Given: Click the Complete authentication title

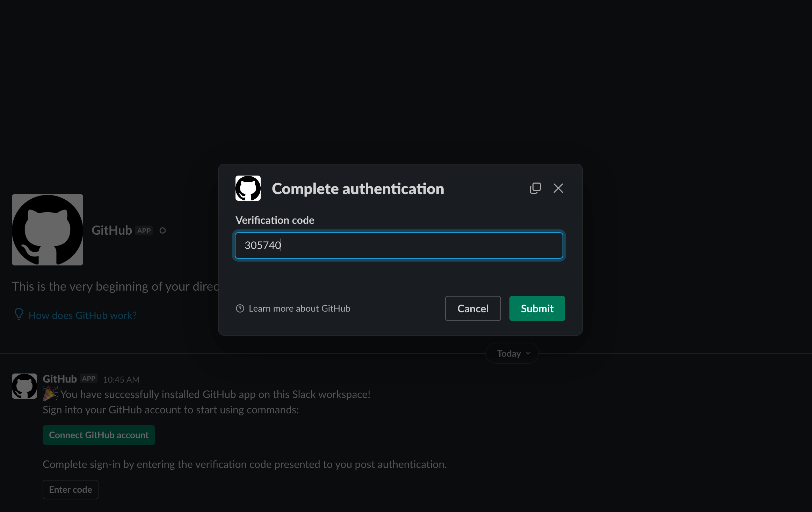Looking at the screenshot, I should pos(358,188).
